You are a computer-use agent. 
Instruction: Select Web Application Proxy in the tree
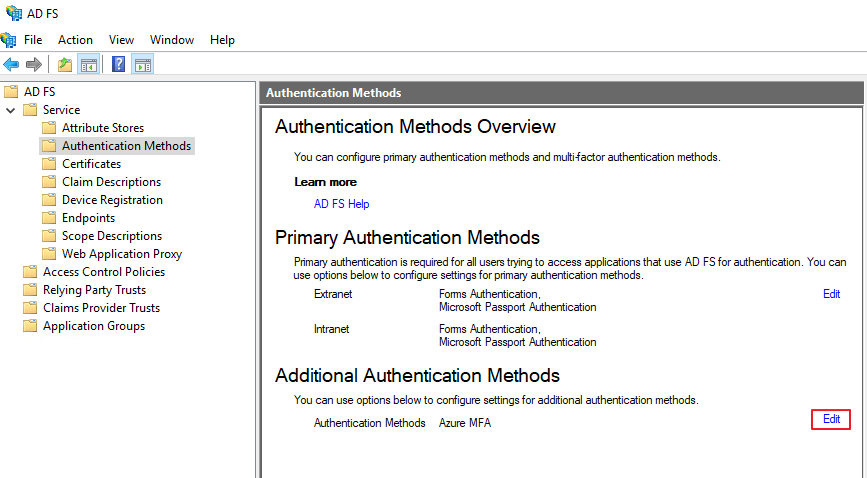(x=122, y=254)
